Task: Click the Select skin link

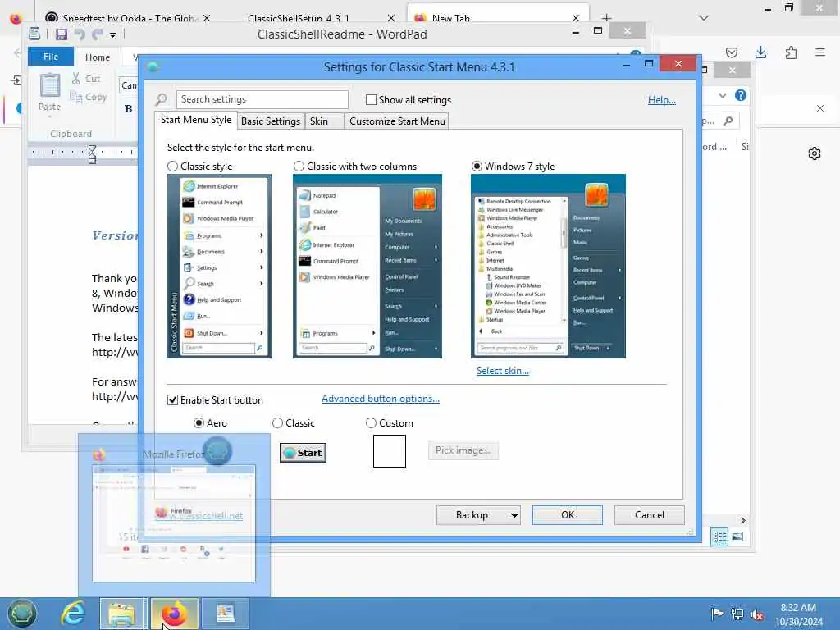Action: 503,370
